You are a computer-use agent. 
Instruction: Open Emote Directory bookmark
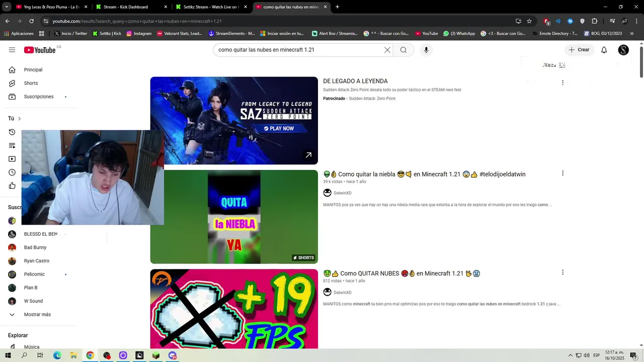point(554,33)
